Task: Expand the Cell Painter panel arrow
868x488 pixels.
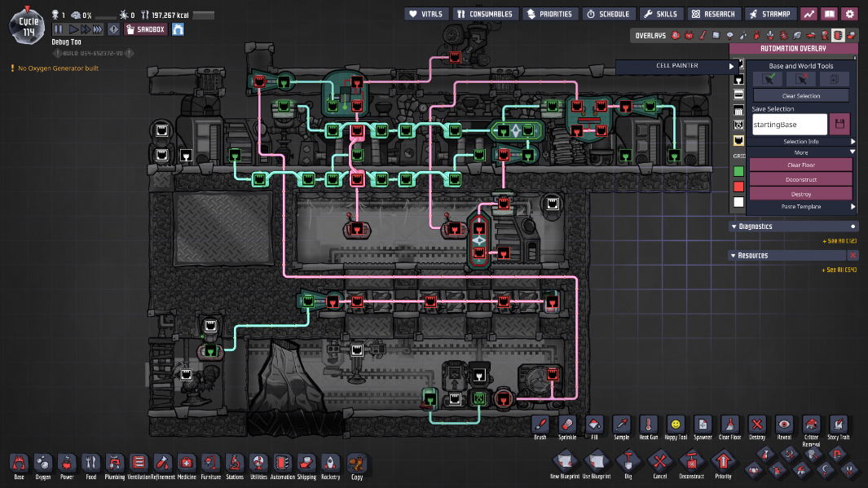Action: coord(731,66)
